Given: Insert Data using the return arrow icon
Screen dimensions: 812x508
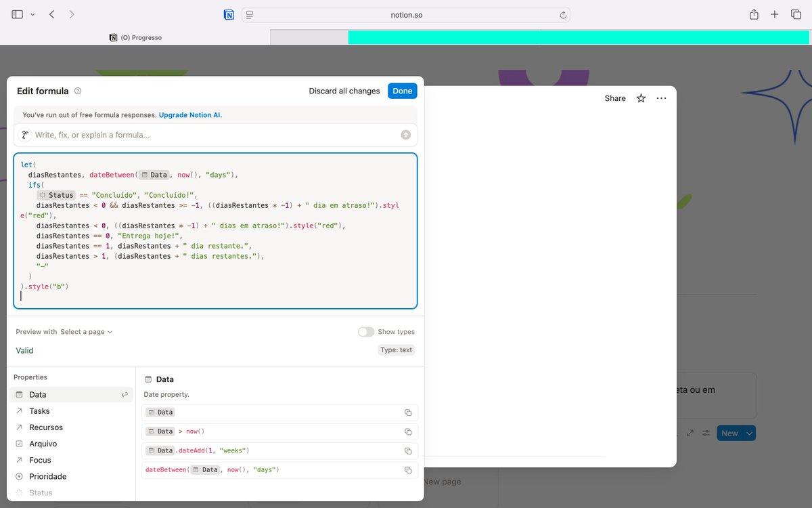Looking at the screenshot, I should [125, 395].
